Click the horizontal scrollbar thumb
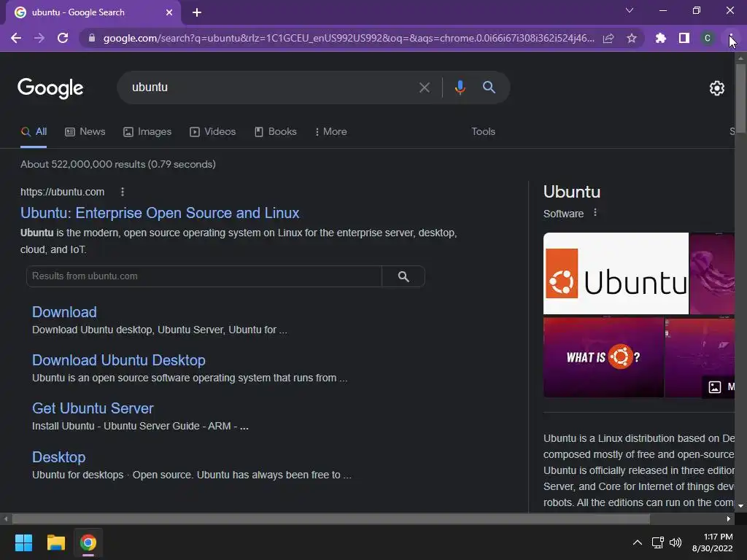This screenshot has height=560, width=747. [331, 519]
